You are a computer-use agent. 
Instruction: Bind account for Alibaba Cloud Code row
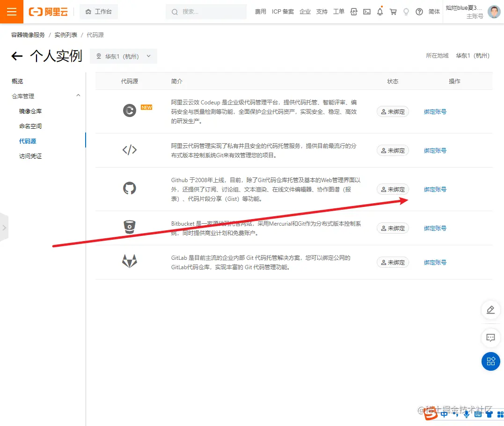tap(435, 150)
